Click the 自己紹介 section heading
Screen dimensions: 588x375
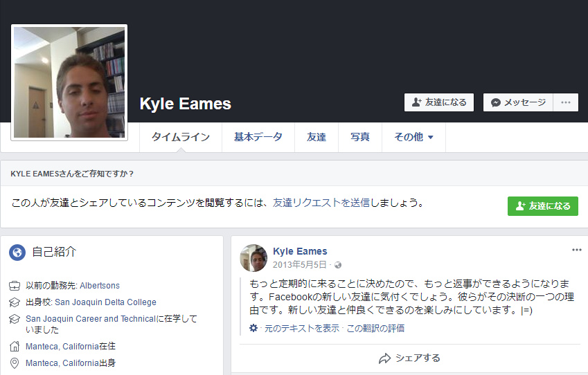tap(55, 252)
